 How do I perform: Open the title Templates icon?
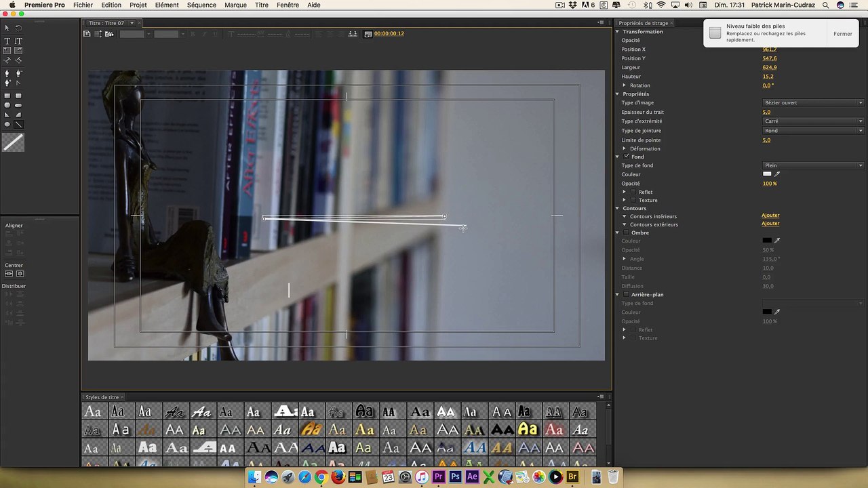pos(109,34)
